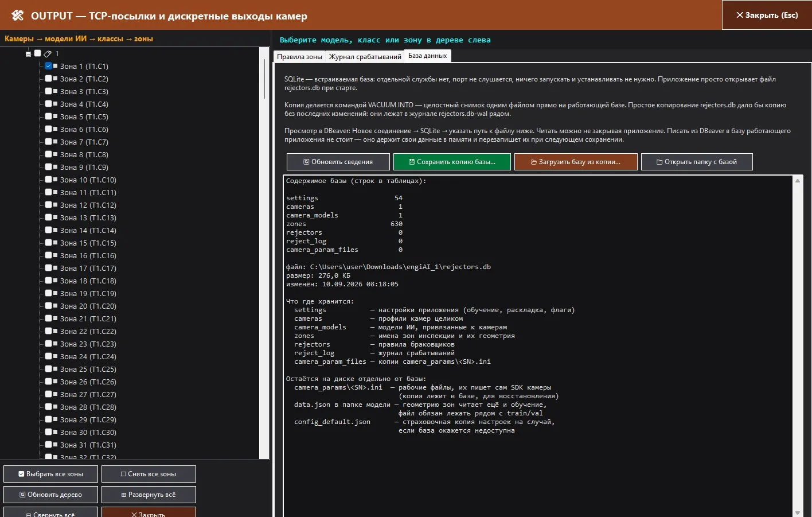Screen dimensions: 812x517
Task: Click the square icon of Зона 26 (T1.C26)
Action: (56, 382)
